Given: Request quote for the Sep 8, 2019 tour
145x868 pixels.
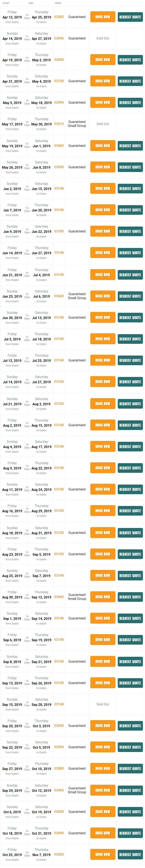Looking at the screenshot, I should (x=130, y=661).
